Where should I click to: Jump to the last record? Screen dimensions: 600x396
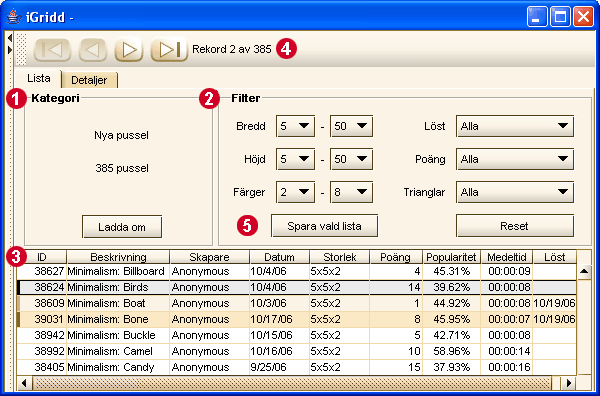pyautogui.click(x=170, y=50)
